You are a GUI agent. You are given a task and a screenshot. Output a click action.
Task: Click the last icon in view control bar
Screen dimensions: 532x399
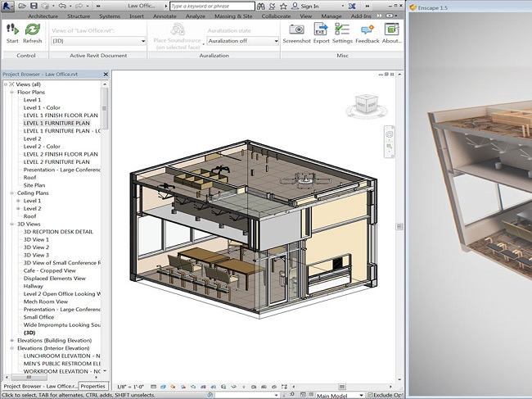pos(284,387)
